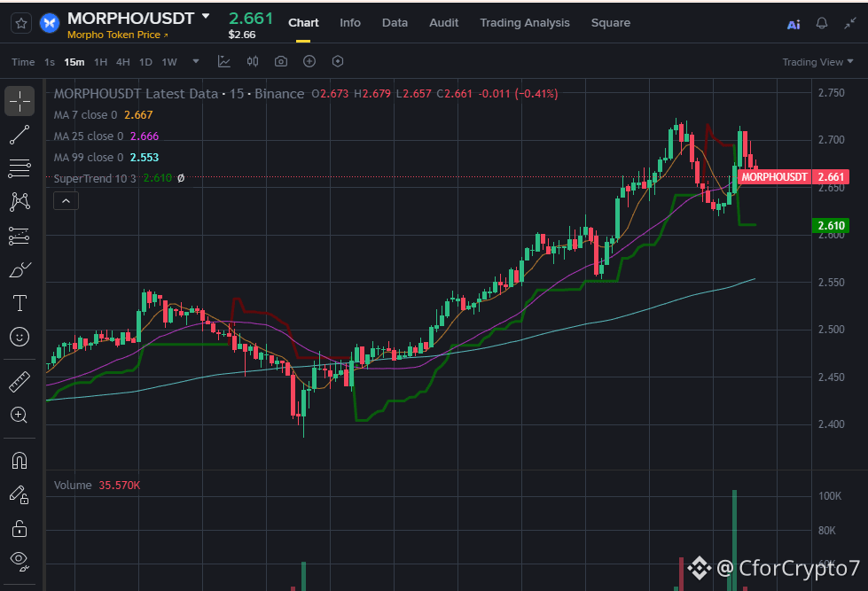Click the MA 25 close indicator label

coord(89,136)
